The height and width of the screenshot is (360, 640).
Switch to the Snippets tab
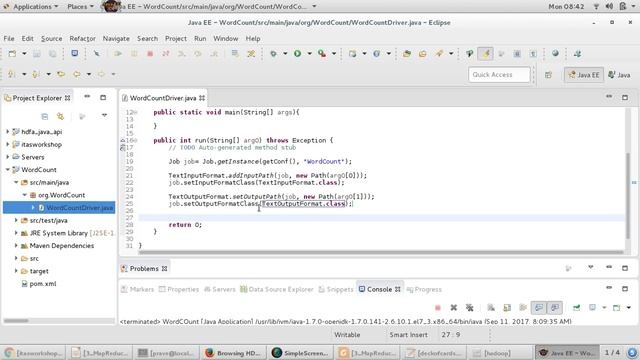click(x=336, y=289)
